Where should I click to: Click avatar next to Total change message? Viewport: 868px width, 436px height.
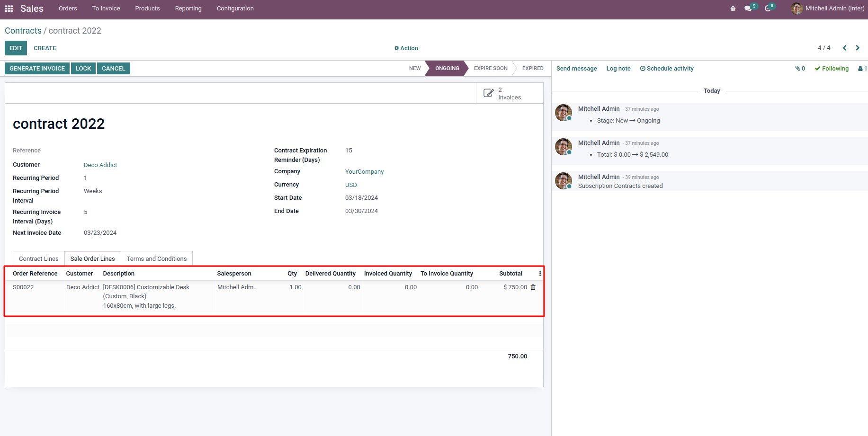564,147
